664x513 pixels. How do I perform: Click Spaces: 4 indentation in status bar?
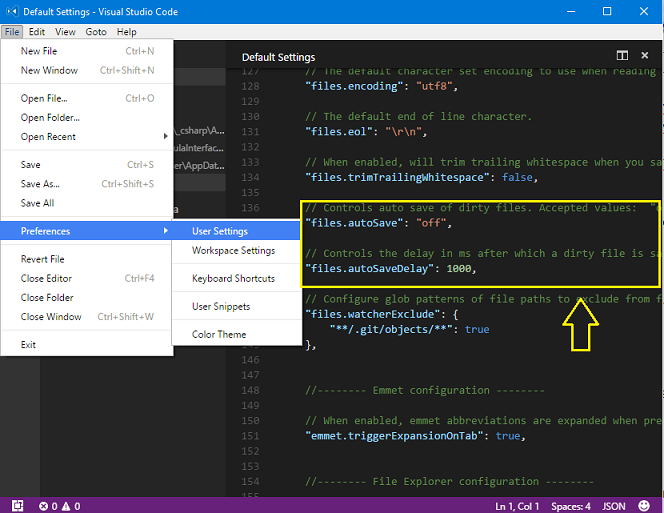(570, 506)
